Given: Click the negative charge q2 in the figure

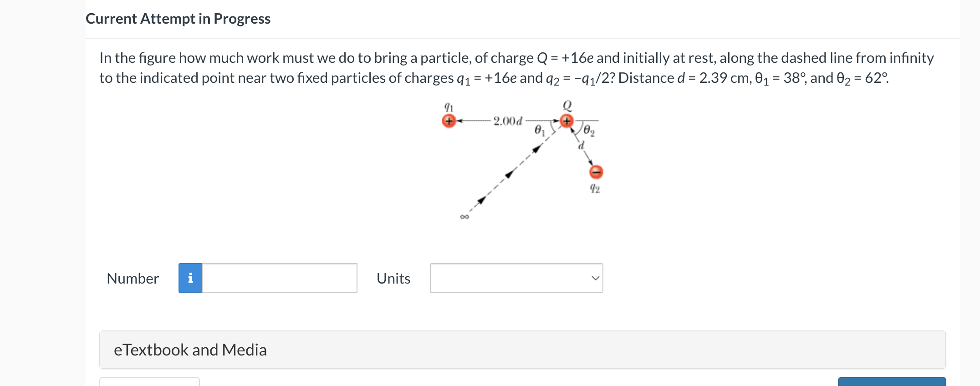Looking at the screenshot, I should (x=596, y=172).
